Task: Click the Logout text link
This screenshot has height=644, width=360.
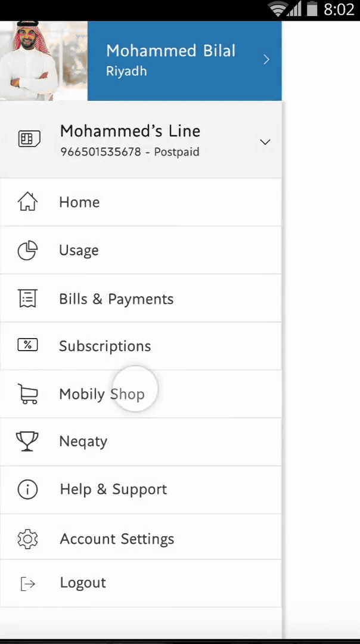Action: [x=83, y=583]
